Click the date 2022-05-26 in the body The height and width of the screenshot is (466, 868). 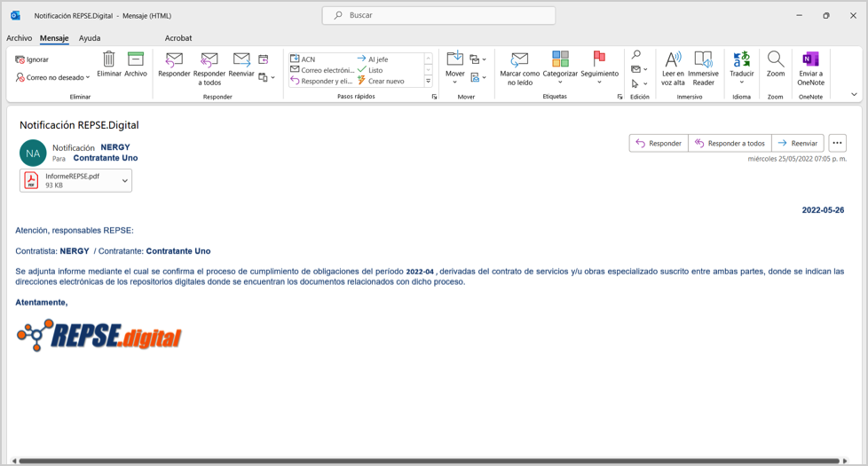(823, 210)
